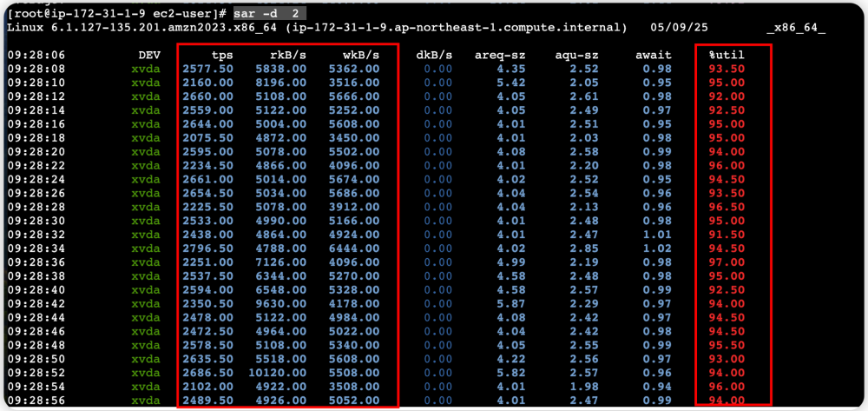
Task: Select the tps value 2796.50
Action: pos(207,249)
